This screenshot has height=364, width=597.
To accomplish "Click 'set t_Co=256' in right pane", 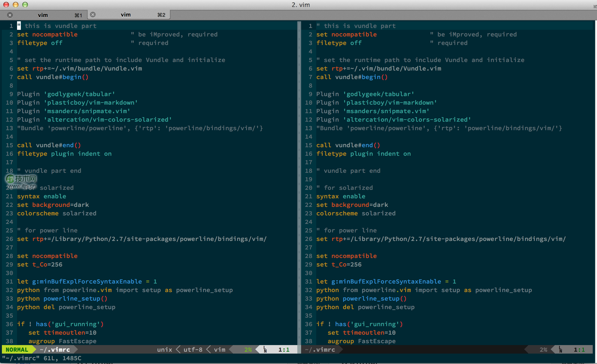I will 339,264.
